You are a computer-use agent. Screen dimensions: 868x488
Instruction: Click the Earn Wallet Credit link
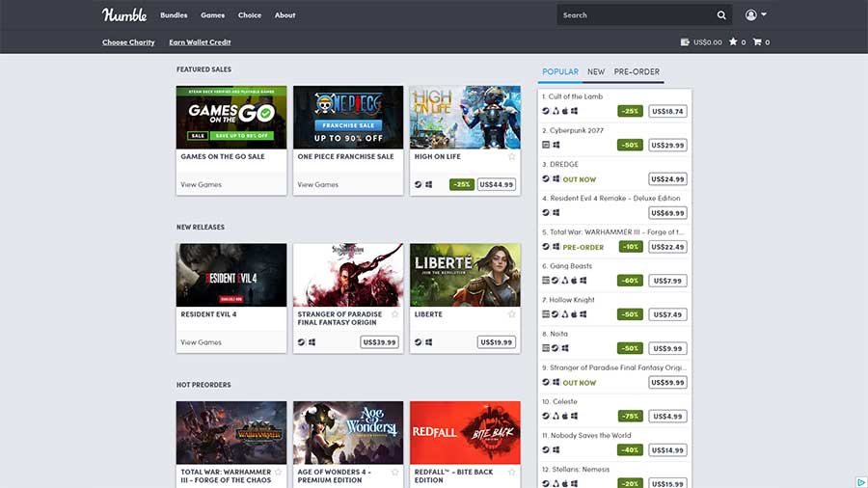click(x=200, y=42)
